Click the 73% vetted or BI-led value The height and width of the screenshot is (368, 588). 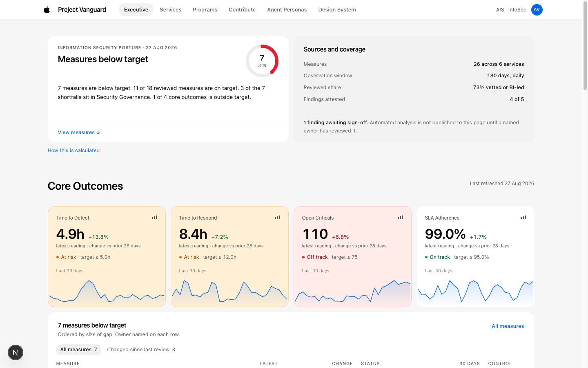coord(499,88)
